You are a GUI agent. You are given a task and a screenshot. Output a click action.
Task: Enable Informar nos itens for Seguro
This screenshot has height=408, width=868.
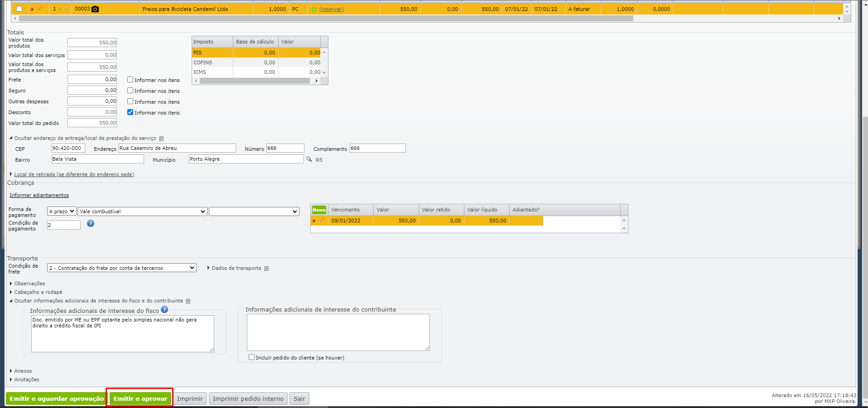[130, 91]
